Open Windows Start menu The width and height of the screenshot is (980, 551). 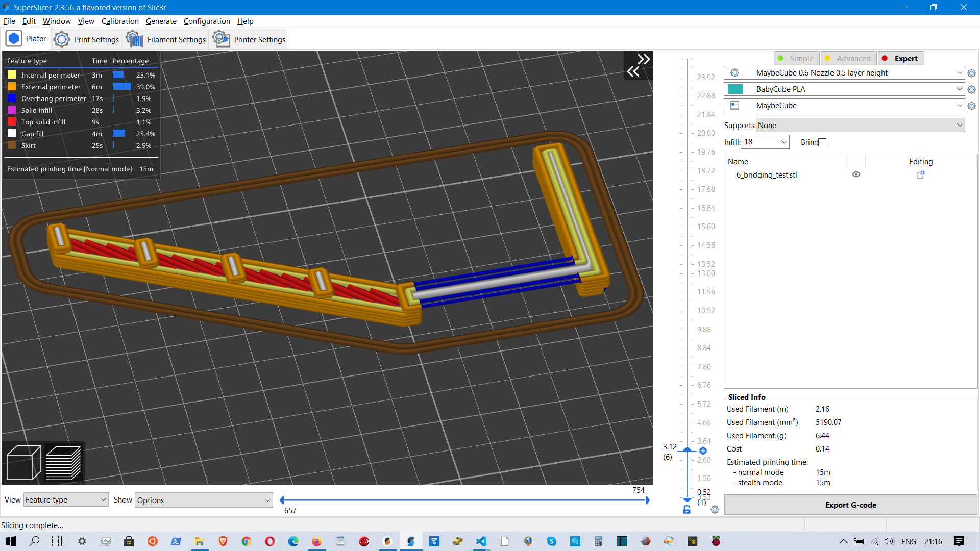coord(11,541)
